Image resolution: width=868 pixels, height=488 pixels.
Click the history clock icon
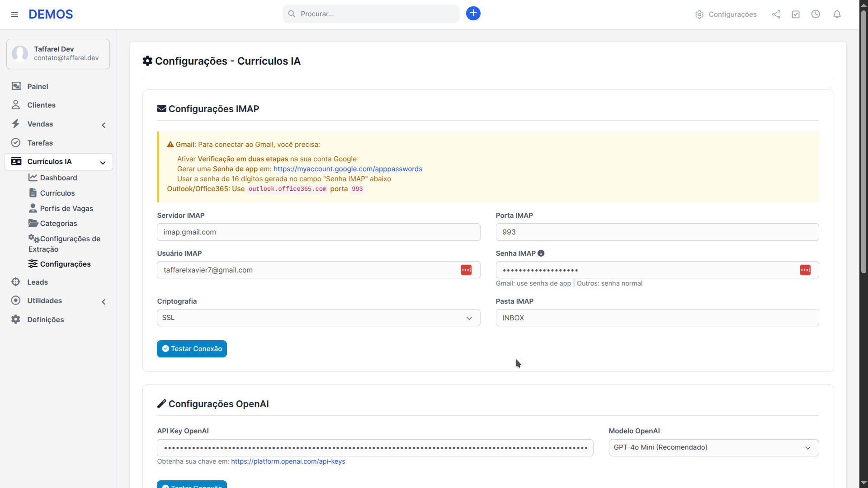coord(816,14)
